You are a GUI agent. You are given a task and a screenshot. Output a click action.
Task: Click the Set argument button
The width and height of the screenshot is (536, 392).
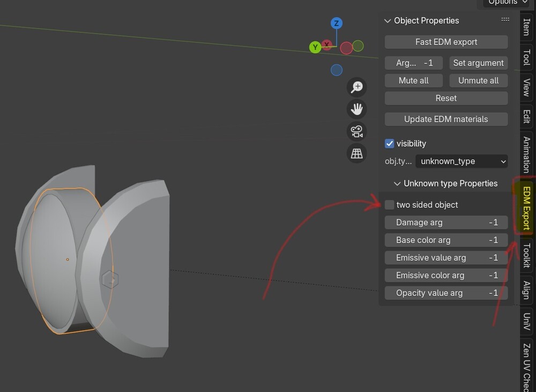pyautogui.click(x=478, y=63)
